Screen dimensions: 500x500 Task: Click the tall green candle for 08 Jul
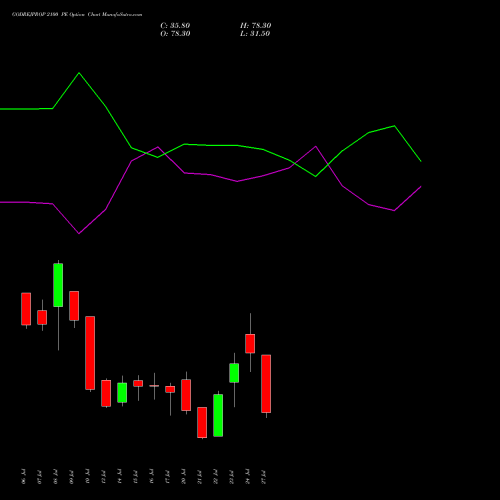(58, 285)
